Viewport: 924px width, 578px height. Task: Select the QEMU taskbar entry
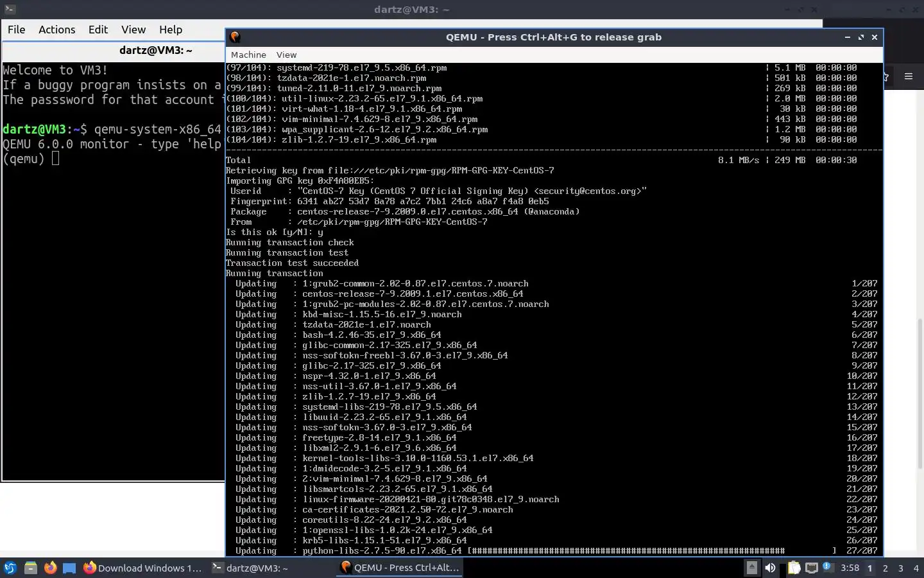tap(400, 568)
